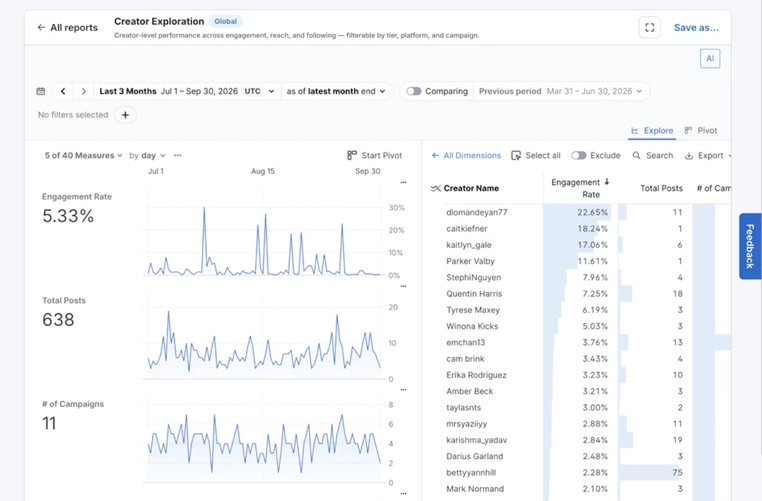
Task: Enable the Comparing toggle
Action: [414, 91]
